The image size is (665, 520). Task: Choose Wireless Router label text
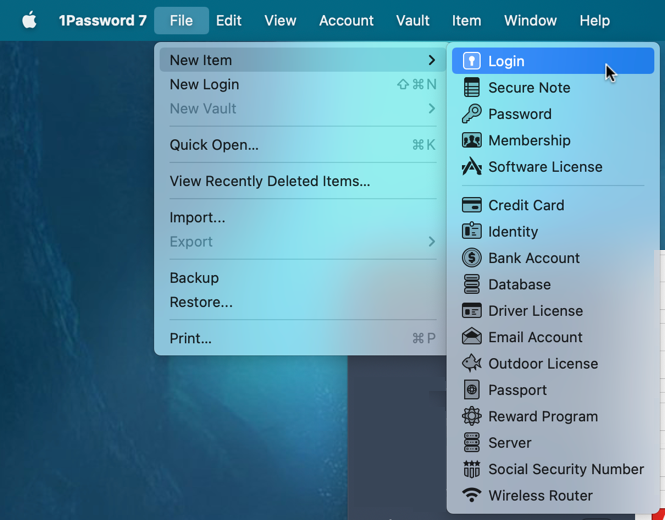(540, 495)
